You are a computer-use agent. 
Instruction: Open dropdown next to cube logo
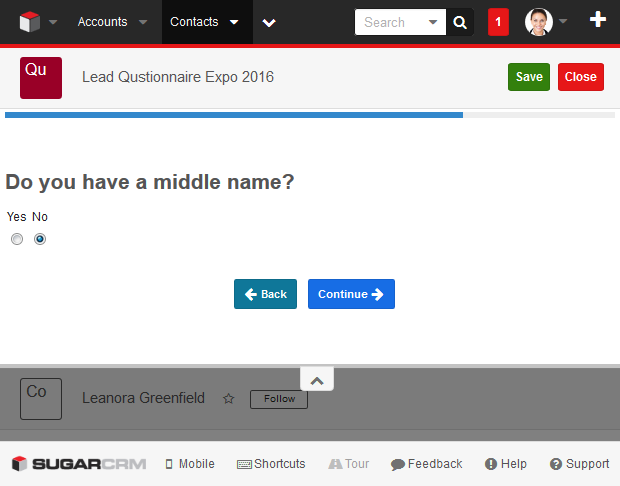click(x=53, y=22)
